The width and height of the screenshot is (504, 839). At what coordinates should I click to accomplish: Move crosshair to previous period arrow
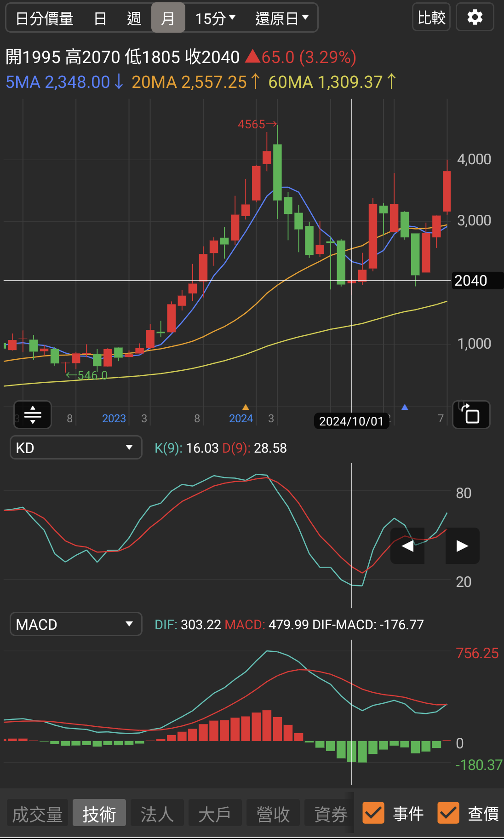pyautogui.click(x=407, y=546)
